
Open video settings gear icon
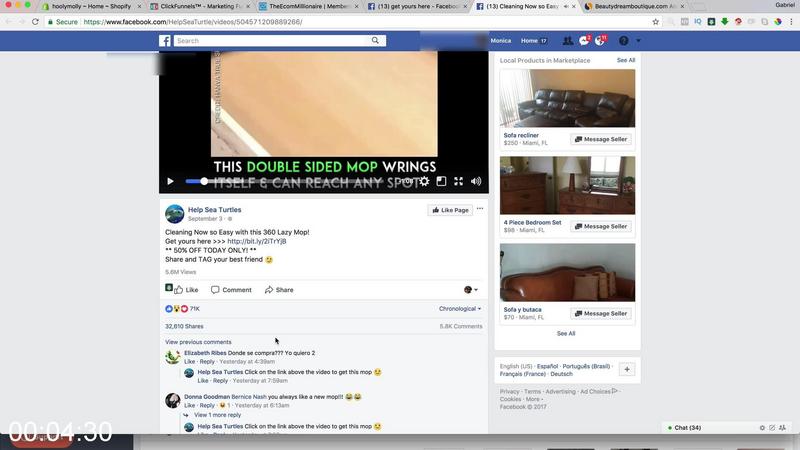coord(424,181)
